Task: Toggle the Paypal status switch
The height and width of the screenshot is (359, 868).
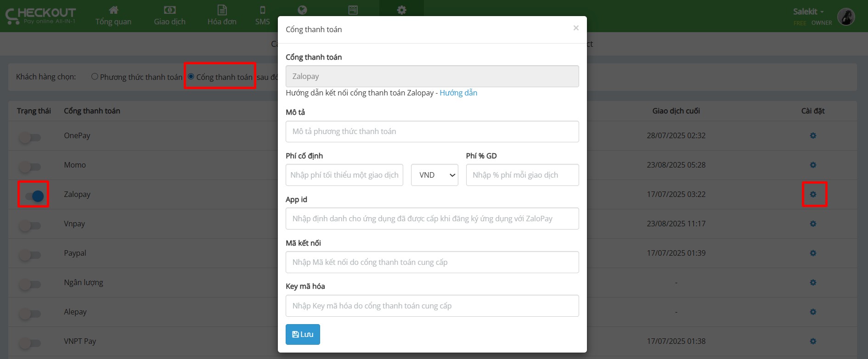Action: pos(30,255)
